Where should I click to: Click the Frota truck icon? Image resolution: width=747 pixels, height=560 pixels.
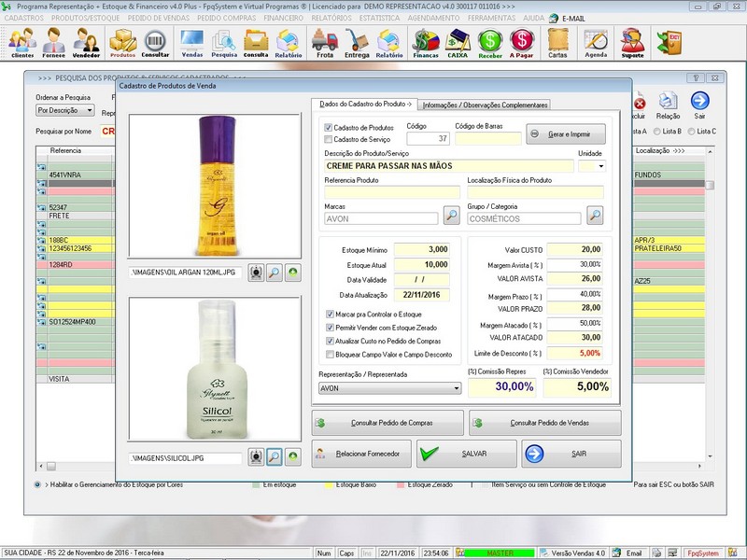(x=324, y=42)
